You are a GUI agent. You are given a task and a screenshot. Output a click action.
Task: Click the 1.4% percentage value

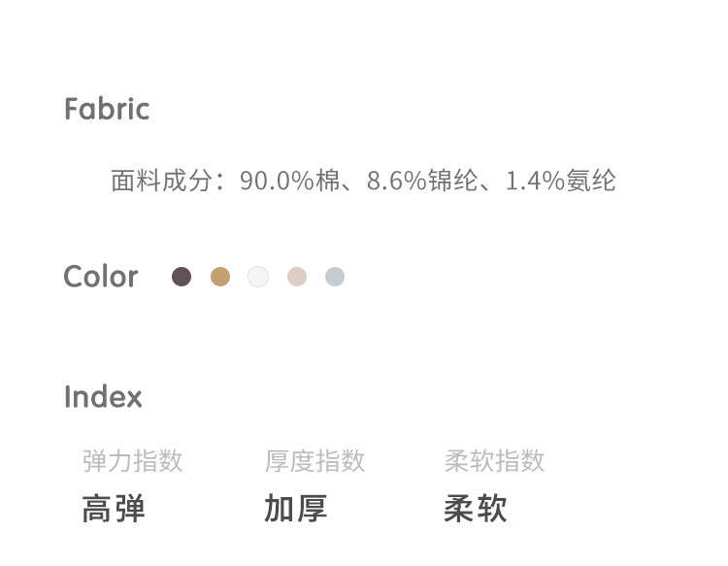[x=535, y=181]
